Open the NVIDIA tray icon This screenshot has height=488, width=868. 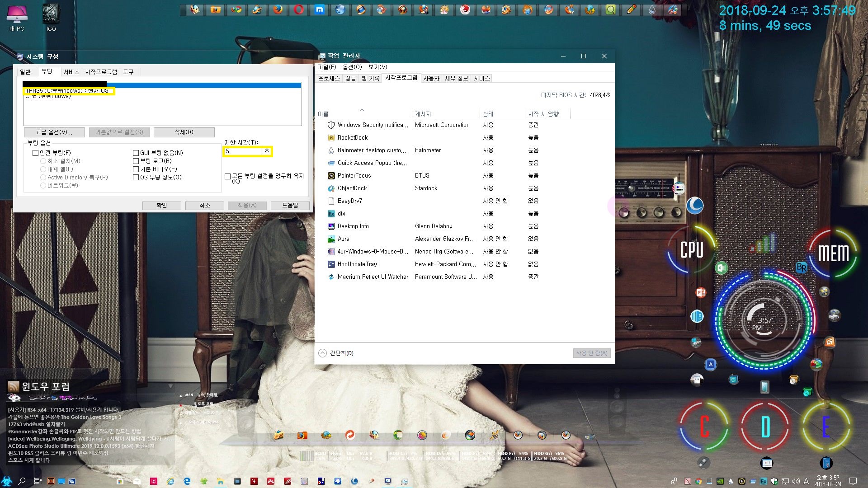[x=720, y=481]
